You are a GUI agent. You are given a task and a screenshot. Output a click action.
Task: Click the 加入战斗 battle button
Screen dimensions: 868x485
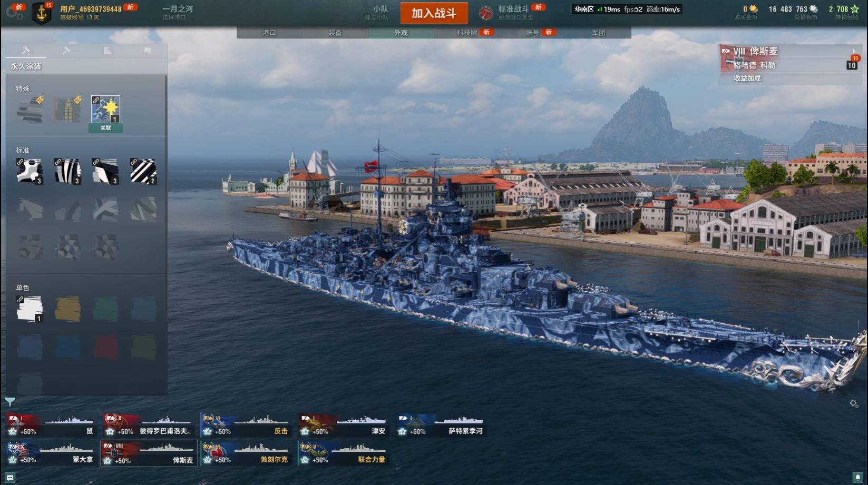434,13
